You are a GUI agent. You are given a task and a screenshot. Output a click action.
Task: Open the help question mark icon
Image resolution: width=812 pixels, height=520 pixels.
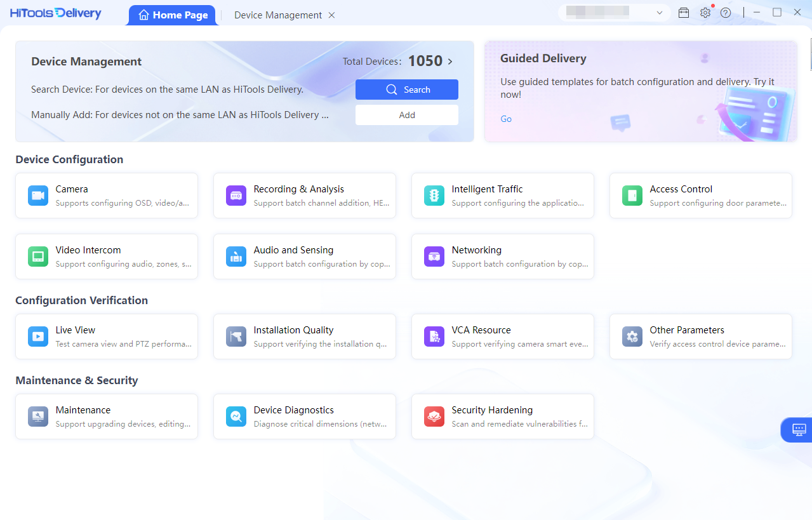(x=726, y=13)
